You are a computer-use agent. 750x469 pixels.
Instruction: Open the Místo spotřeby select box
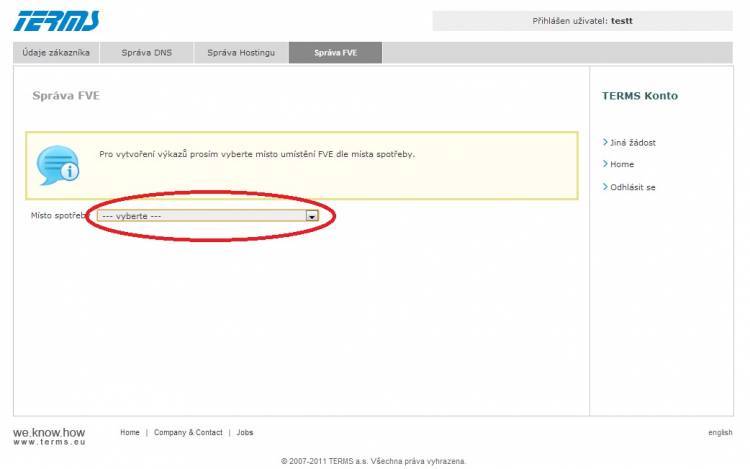[200, 215]
